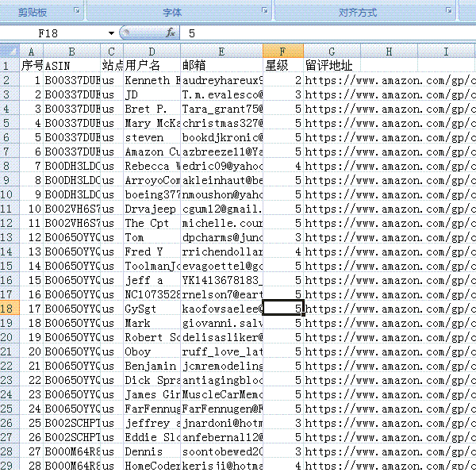Select column B header
Screen dimensions: 476x476
(72, 51)
